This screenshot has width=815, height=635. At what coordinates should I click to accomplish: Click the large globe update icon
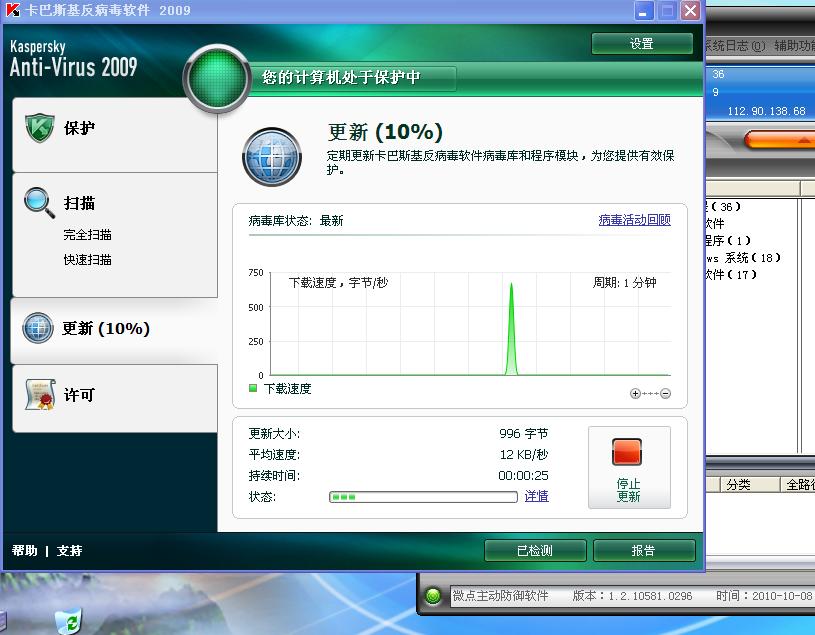[x=272, y=157]
